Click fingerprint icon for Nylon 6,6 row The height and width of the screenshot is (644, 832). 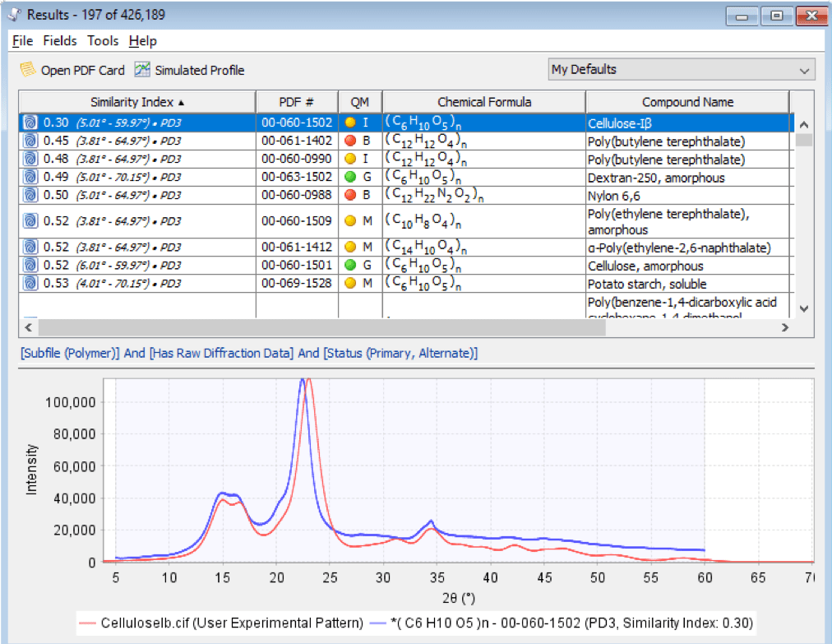(30, 195)
